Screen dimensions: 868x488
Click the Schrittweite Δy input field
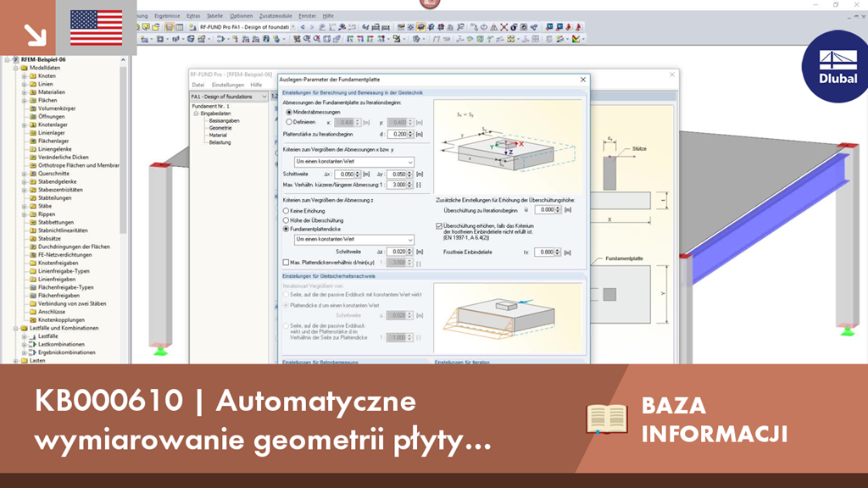click(x=397, y=175)
